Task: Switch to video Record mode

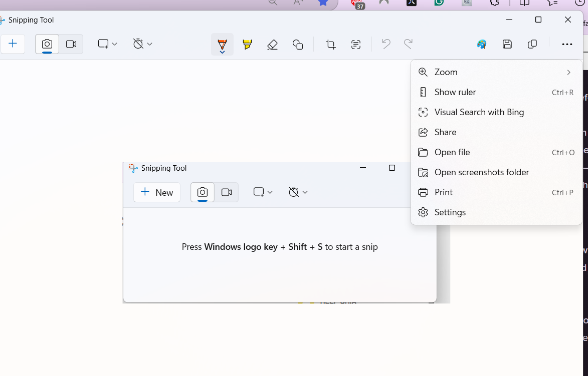Action: point(71,44)
